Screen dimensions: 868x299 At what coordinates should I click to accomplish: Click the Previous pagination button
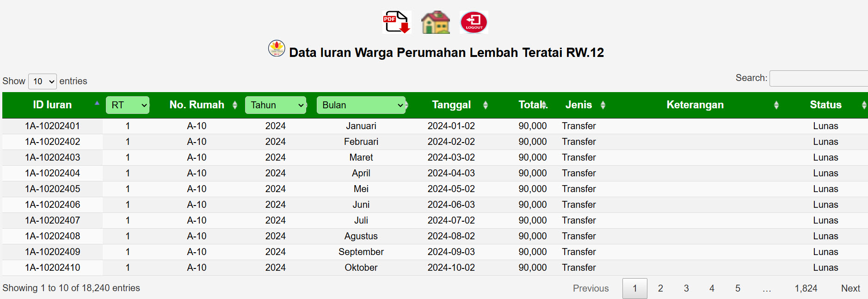tap(591, 288)
